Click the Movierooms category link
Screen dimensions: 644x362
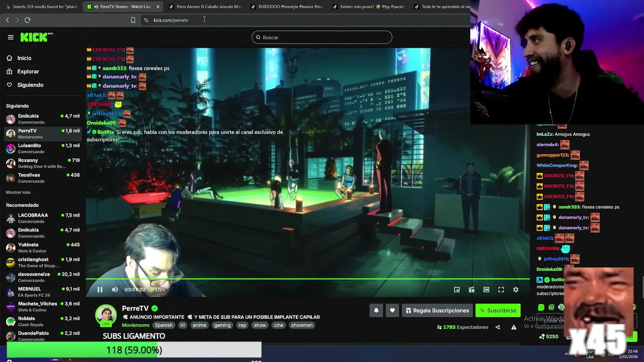click(135, 325)
